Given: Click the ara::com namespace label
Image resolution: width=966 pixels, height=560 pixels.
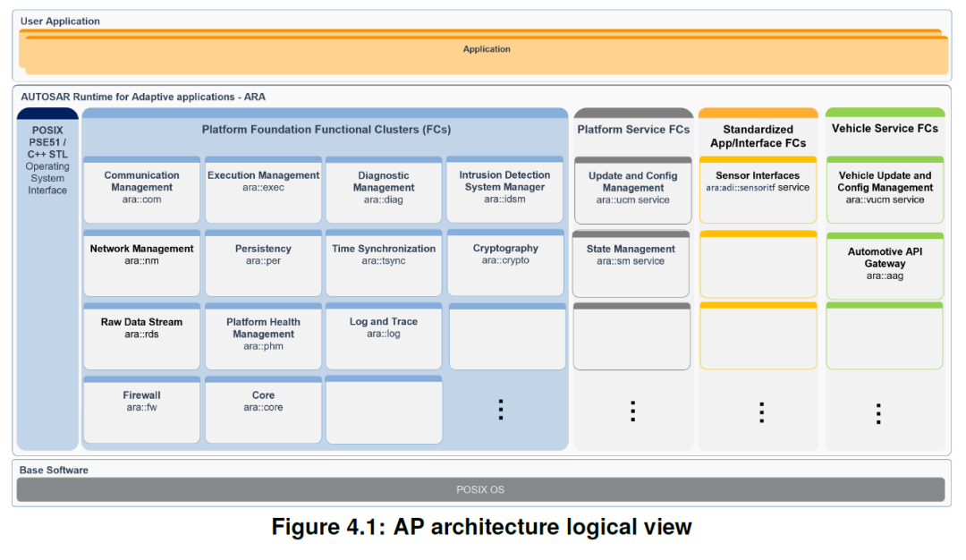Looking at the screenshot, I should 141,199.
